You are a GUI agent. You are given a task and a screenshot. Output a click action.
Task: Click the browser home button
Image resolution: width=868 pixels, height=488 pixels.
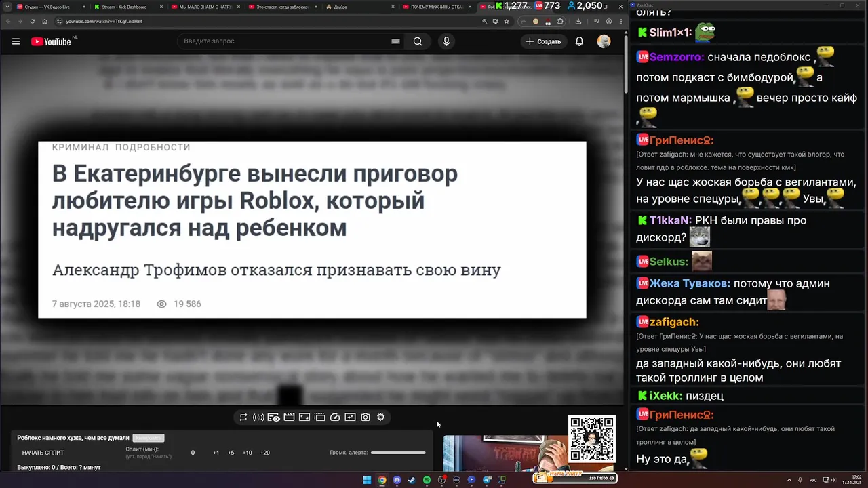44,21
